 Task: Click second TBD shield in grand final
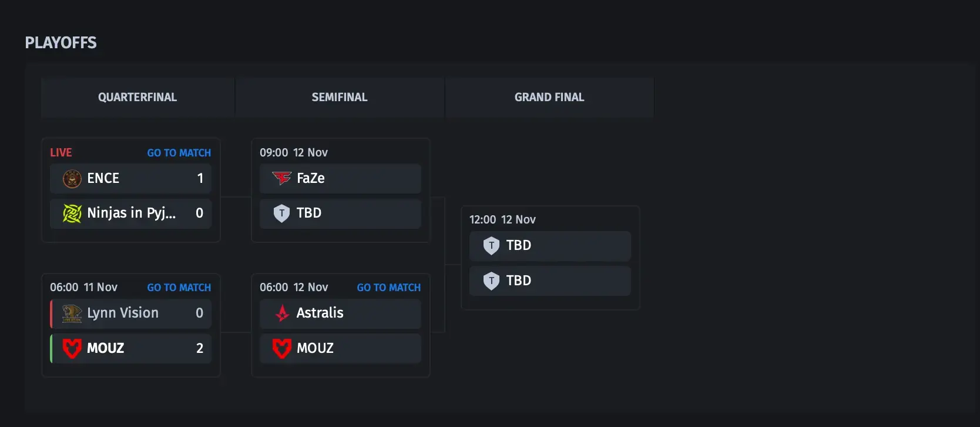click(x=491, y=281)
